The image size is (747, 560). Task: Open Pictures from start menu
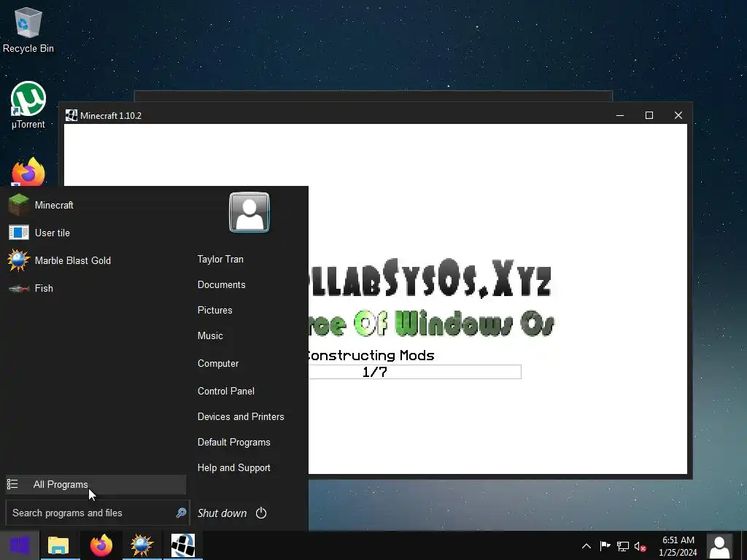215,311
